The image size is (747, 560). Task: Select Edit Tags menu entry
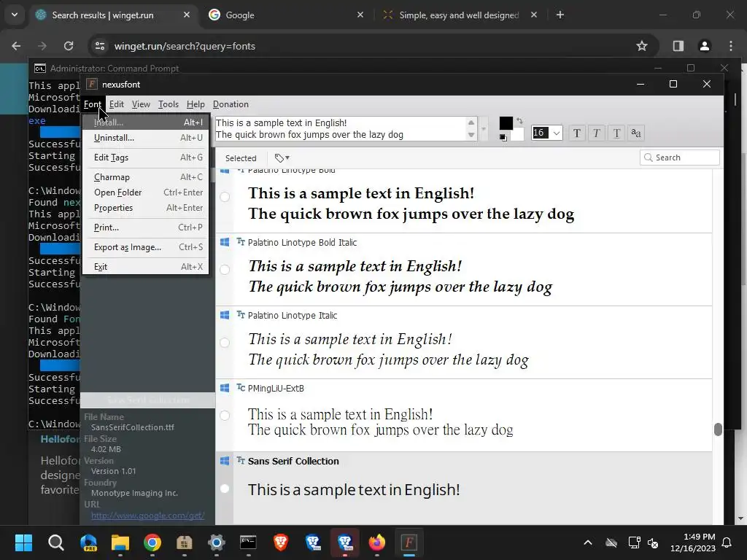pyautogui.click(x=146, y=157)
